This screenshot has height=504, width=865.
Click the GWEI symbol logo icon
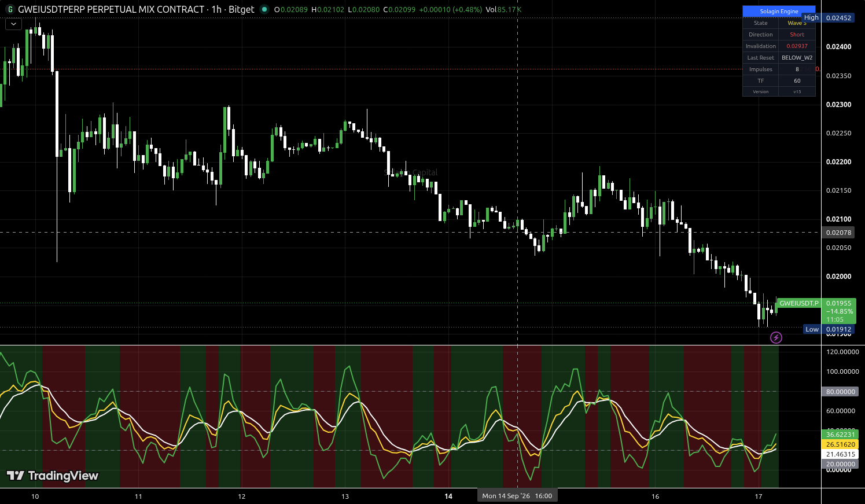[x=10, y=9]
